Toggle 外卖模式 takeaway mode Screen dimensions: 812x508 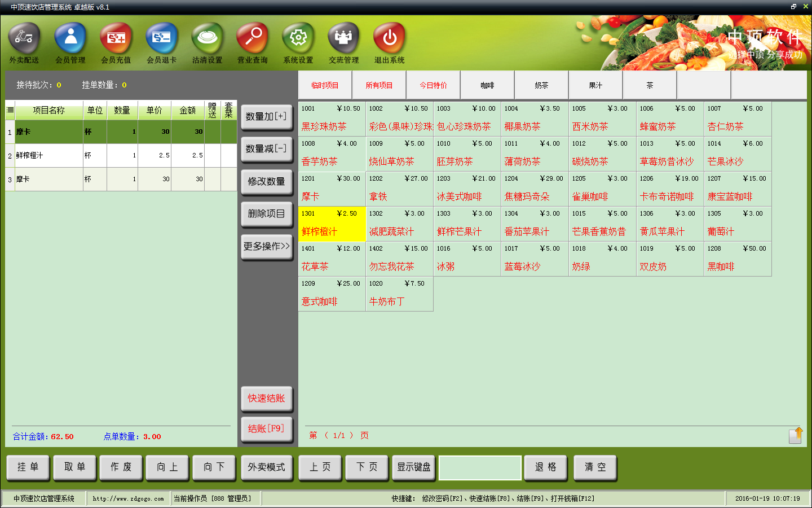tap(267, 467)
